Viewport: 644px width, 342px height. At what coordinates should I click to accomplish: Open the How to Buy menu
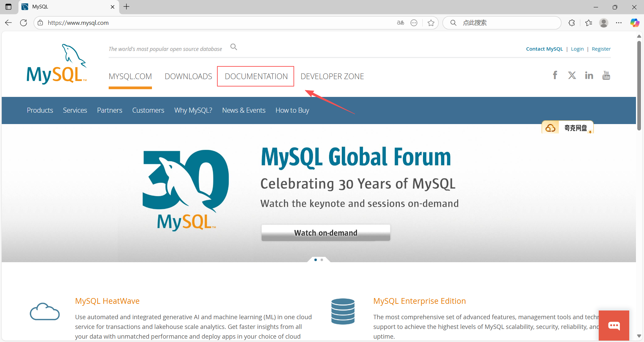click(292, 110)
